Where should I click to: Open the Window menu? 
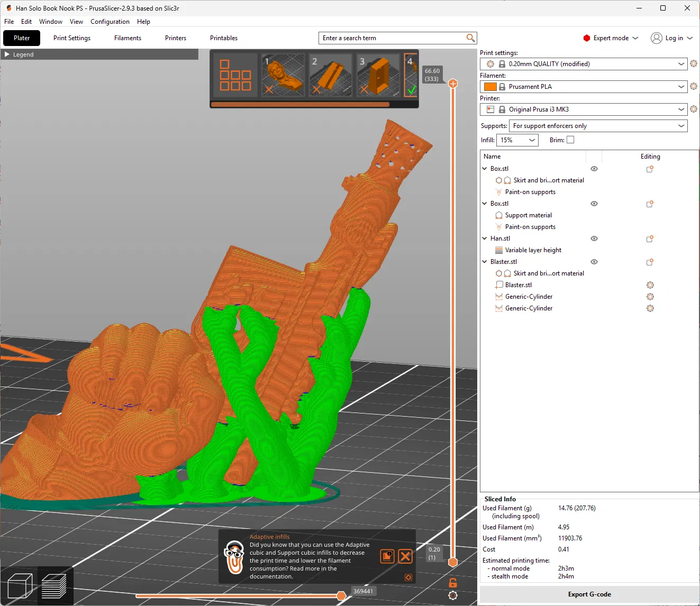pyautogui.click(x=51, y=22)
